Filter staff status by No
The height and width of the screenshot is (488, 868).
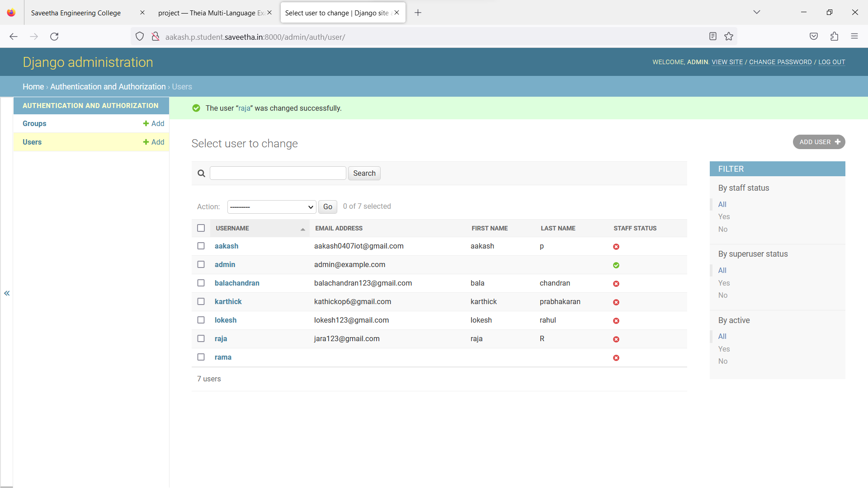click(x=723, y=230)
